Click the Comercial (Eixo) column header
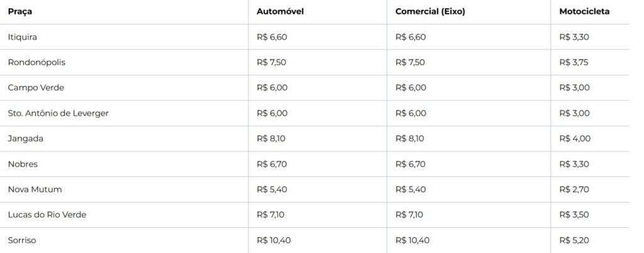This screenshot has height=253, width=644. pos(430,11)
